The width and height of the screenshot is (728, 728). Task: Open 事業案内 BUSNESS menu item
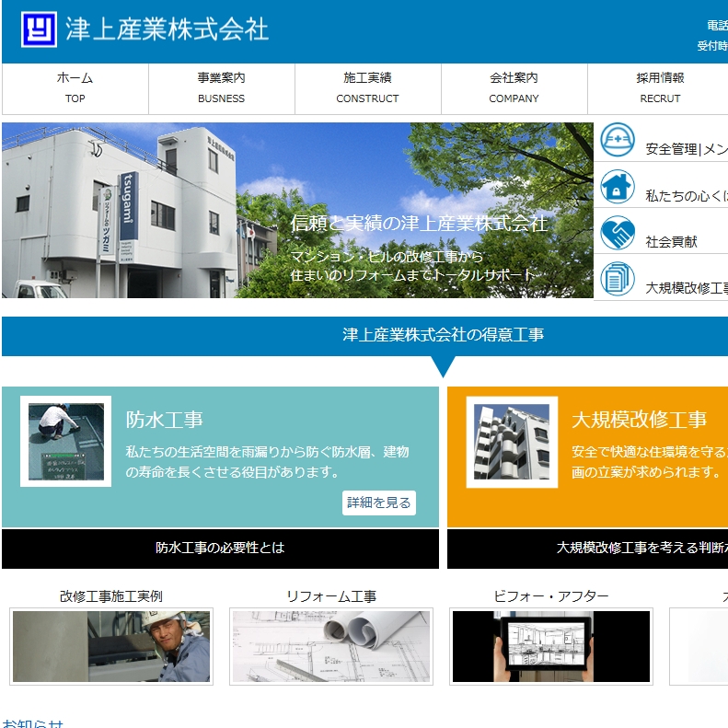click(x=222, y=88)
